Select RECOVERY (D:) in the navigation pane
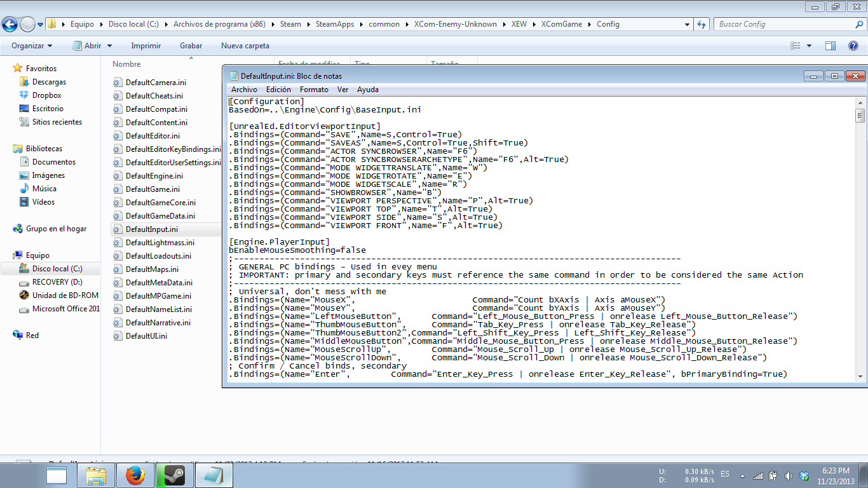868x488 pixels. point(57,282)
